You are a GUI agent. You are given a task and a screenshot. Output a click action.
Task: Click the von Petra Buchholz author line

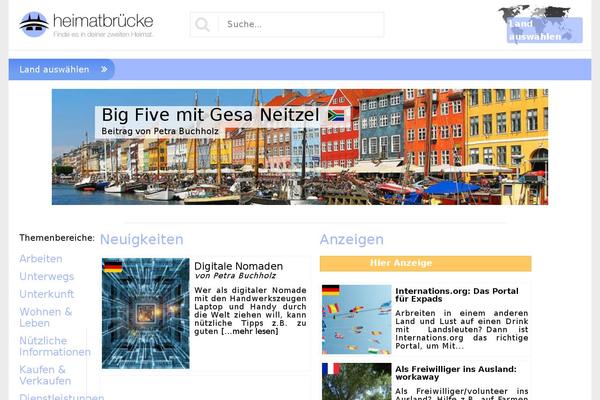(235, 276)
